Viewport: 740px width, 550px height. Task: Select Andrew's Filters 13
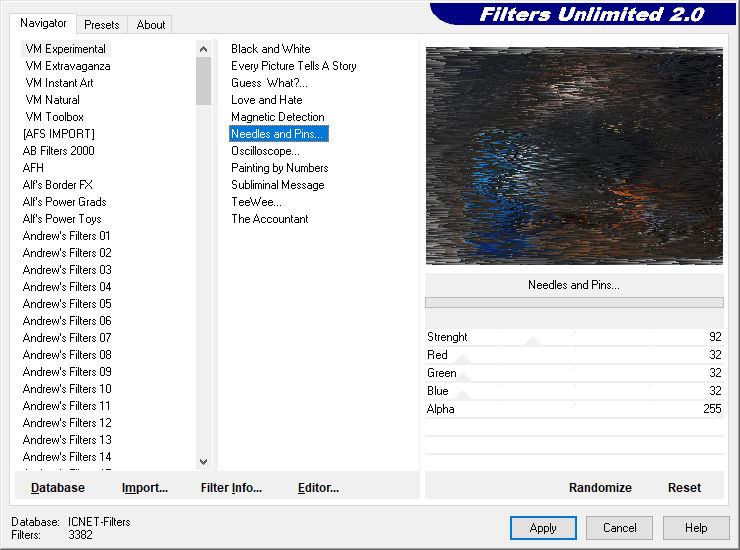(67, 440)
